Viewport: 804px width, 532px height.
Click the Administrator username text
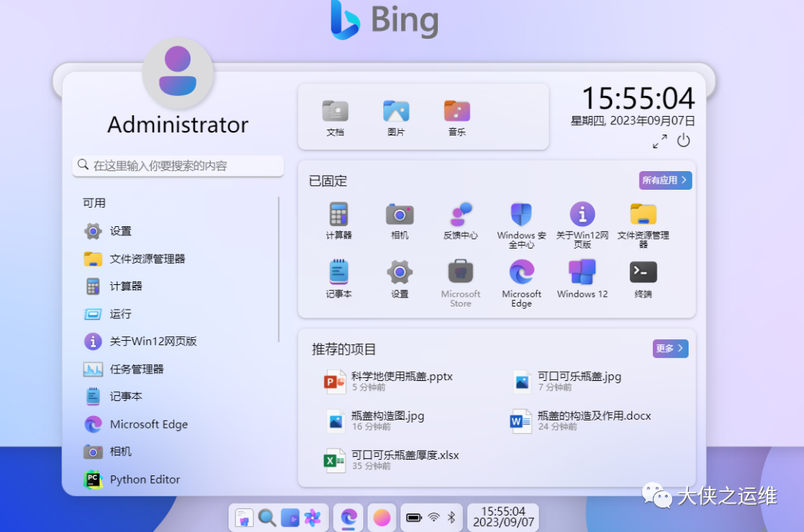(x=178, y=124)
